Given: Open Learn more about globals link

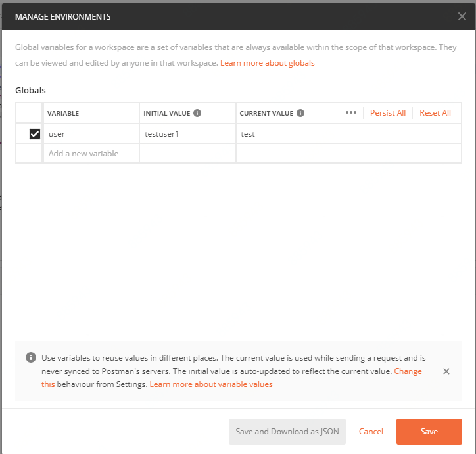Looking at the screenshot, I should point(267,63).
